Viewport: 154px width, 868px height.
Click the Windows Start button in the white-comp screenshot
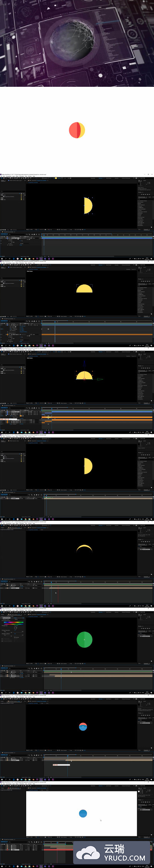1,866
